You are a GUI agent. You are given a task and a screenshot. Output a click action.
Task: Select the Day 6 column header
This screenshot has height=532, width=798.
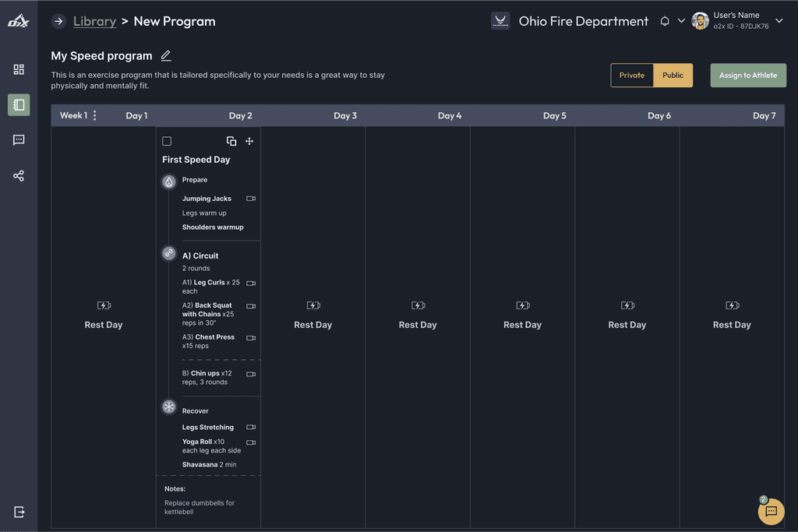[659, 115]
